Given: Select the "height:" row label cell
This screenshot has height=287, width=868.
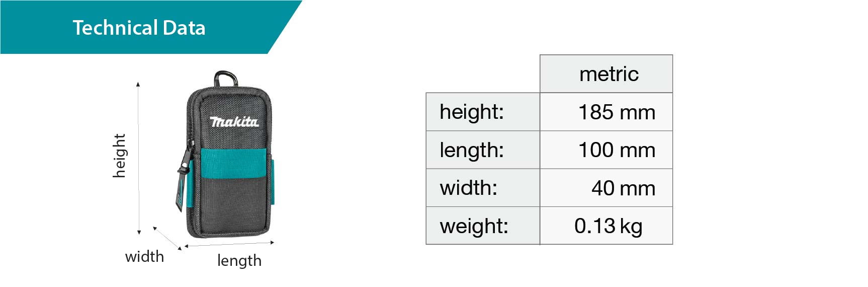Looking at the screenshot, I should [x=482, y=112].
